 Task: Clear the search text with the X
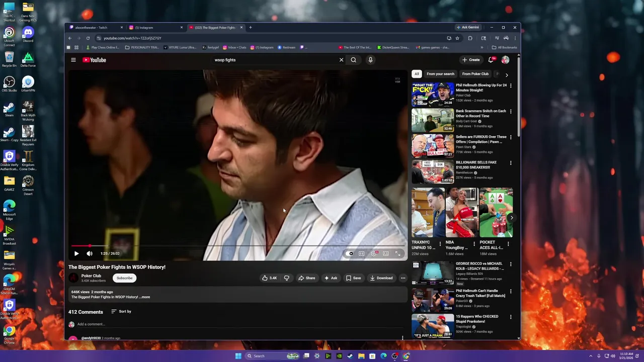(341, 60)
